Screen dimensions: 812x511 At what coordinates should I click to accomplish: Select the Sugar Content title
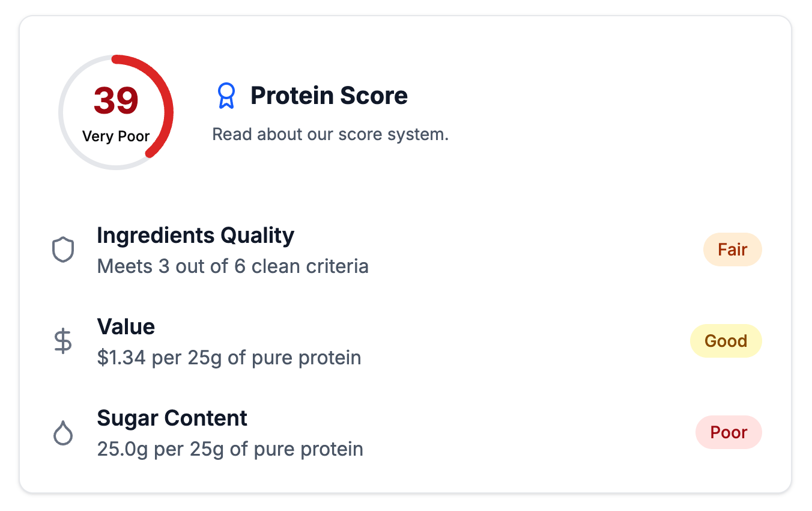(x=172, y=418)
